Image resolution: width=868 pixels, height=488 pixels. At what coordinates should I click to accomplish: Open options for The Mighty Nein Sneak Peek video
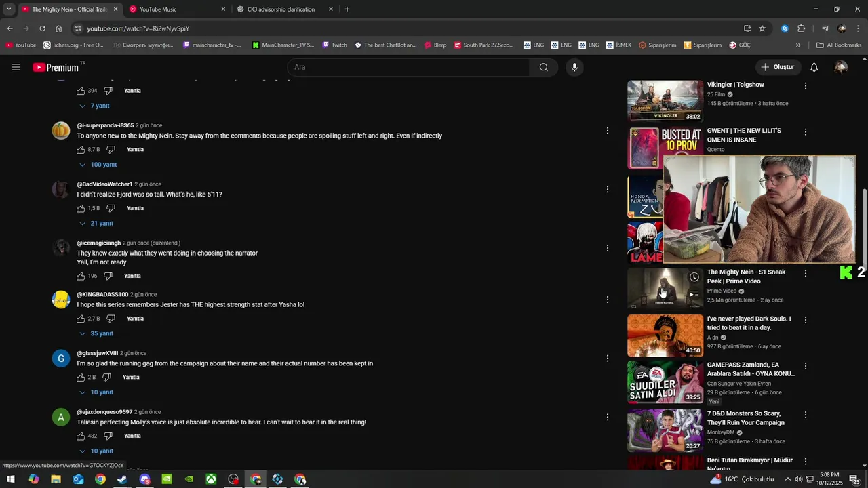click(x=806, y=273)
